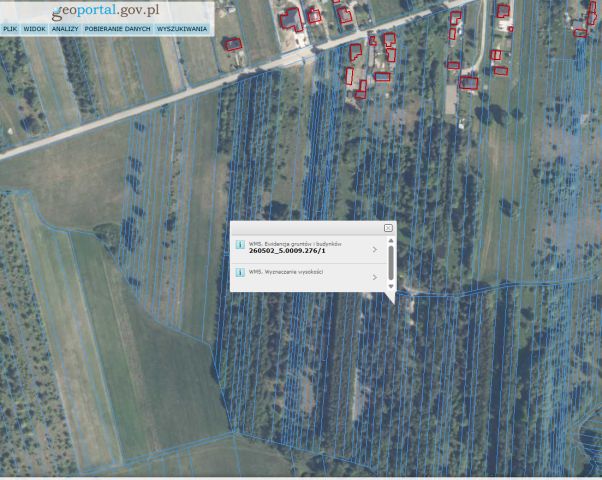Open the POBIERANIE DANYCH menu

[x=117, y=29]
